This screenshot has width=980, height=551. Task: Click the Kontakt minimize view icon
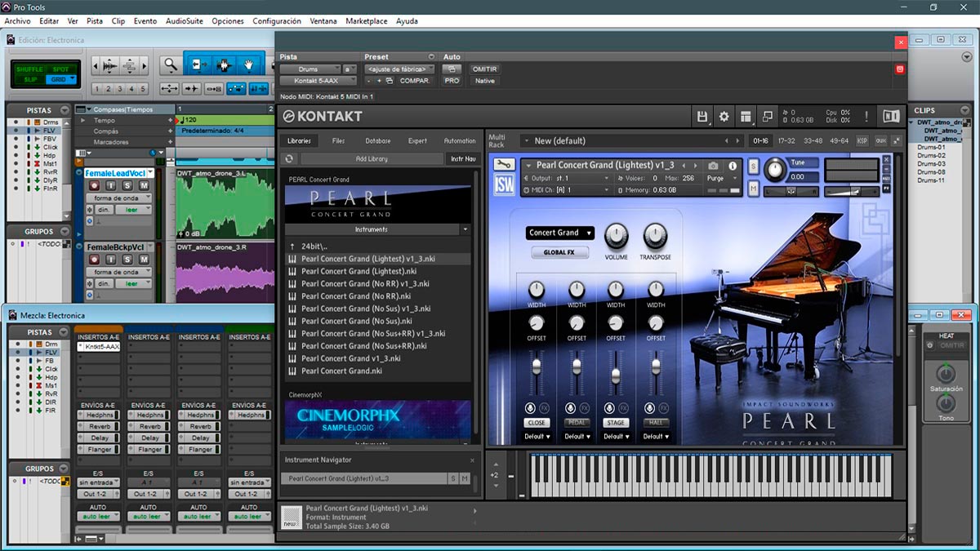[767, 117]
